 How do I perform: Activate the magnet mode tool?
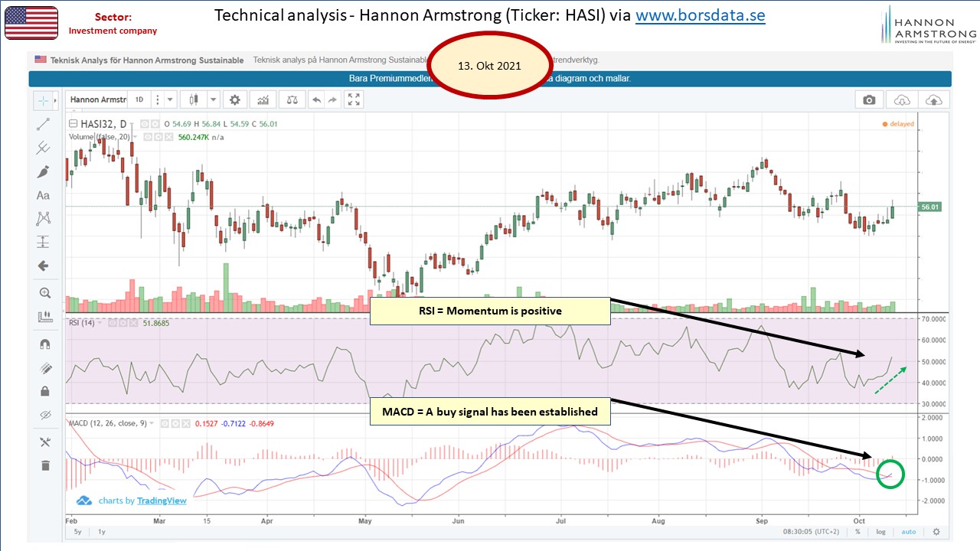pos(44,344)
